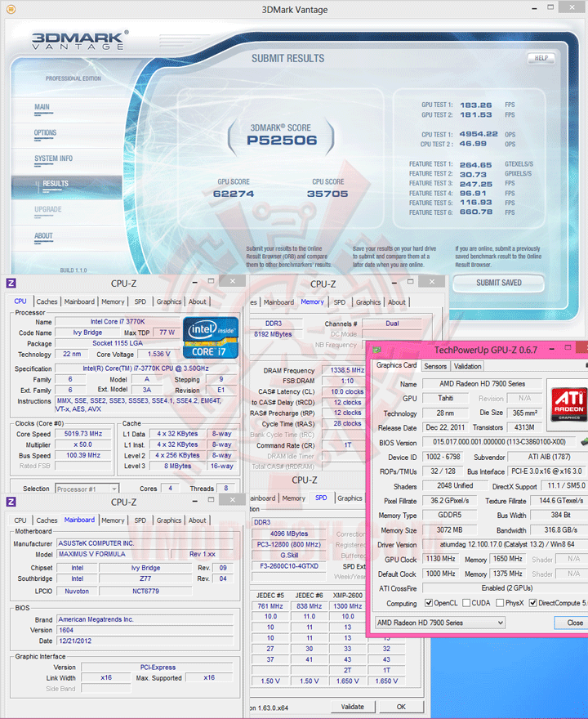Click the Core Voltage value 1.536 V

coord(158,354)
